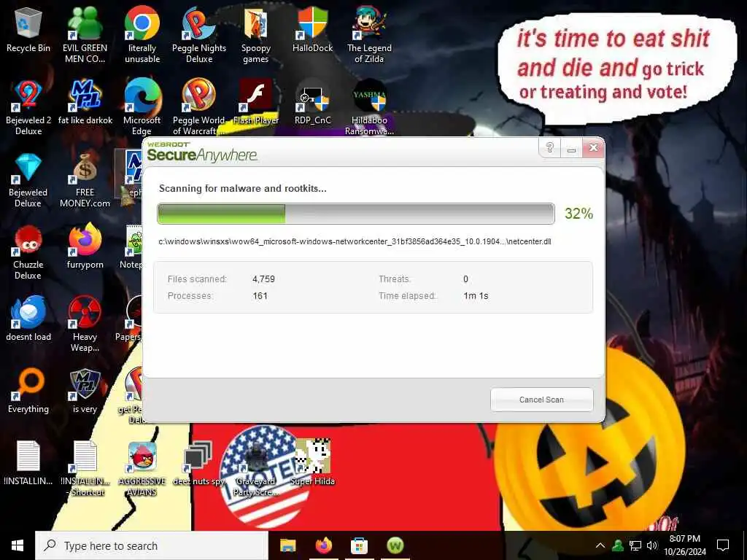This screenshot has width=747, height=560.
Task: Launch Bejeweled 2 Deluxe
Action: [x=28, y=107]
